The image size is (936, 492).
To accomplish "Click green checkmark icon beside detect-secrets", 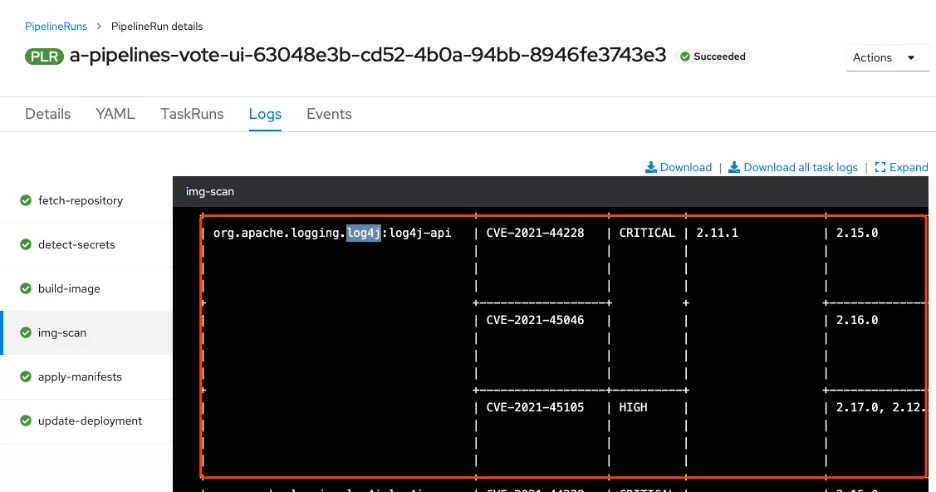I will (x=26, y=244).
